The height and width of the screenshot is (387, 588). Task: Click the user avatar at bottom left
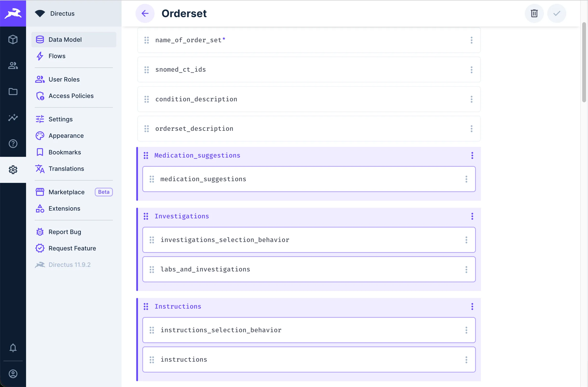pos(13,374)
